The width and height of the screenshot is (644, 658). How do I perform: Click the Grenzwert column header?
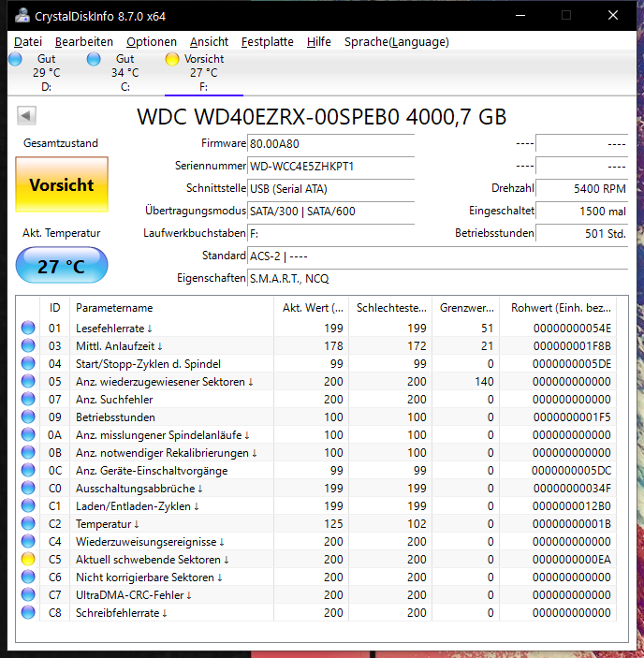tap(466, 308)
